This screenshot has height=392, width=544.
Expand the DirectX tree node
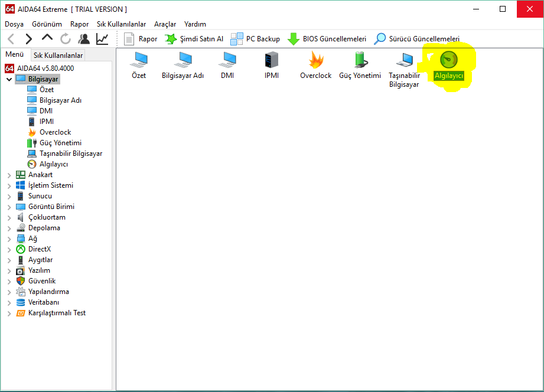9,250
